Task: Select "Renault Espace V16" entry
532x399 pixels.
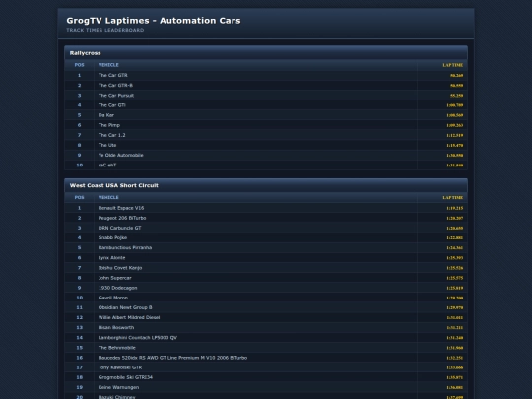Action: pyautogui.click(x=121, y=208)
